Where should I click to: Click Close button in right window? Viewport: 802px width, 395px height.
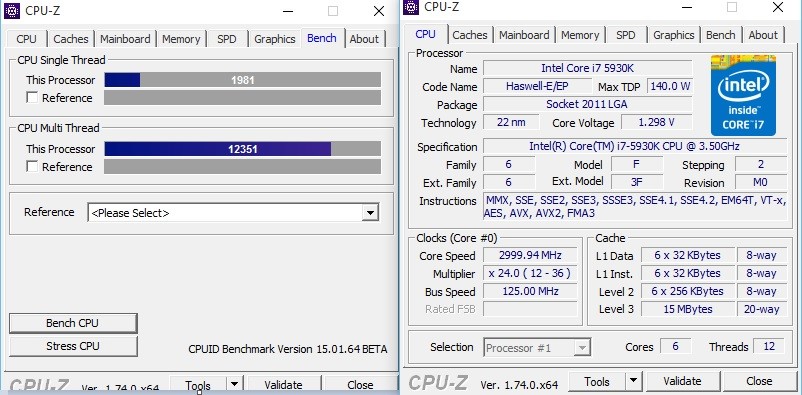759,381
